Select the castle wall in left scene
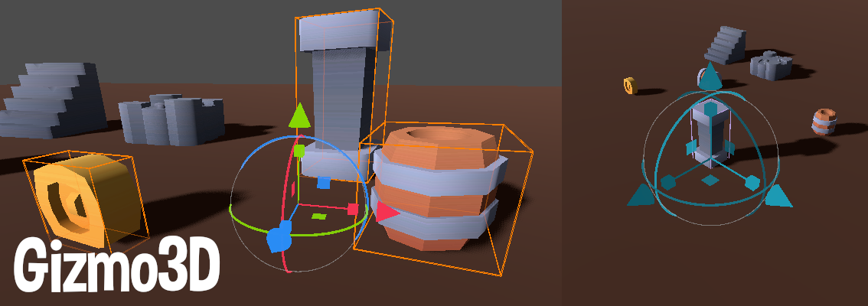The image size is (868, 306). coord(171,121)
